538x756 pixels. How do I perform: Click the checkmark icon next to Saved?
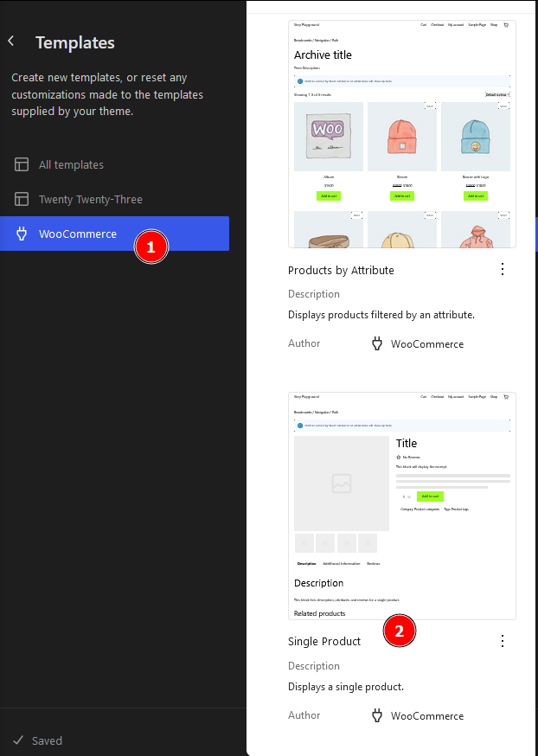coord(18,740)
